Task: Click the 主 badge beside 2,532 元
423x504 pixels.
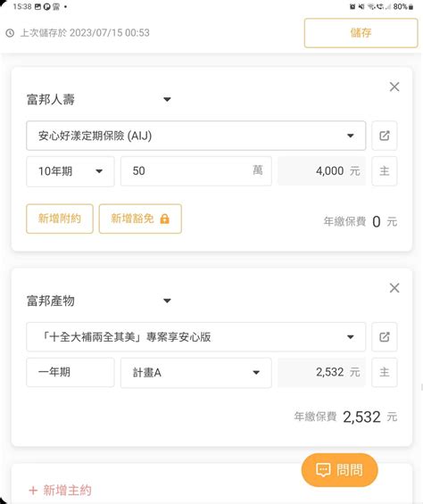Action: (385, 372)
